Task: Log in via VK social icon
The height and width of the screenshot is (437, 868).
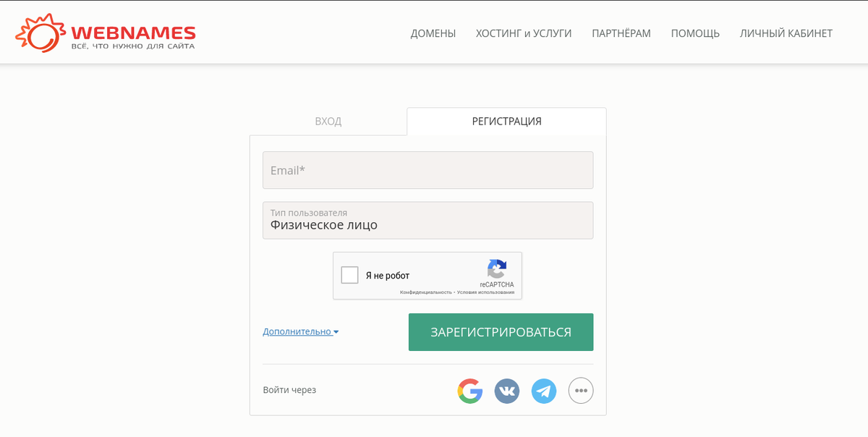Action: (507, 391)
